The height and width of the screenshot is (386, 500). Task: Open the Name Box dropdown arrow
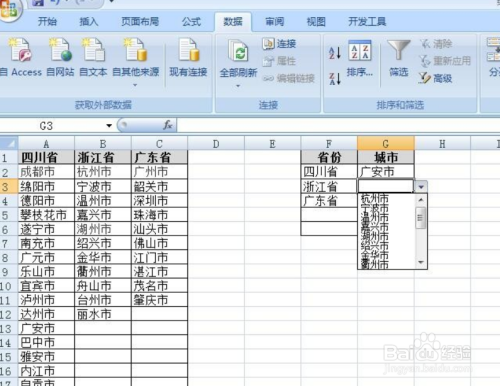tap(109, 126)
